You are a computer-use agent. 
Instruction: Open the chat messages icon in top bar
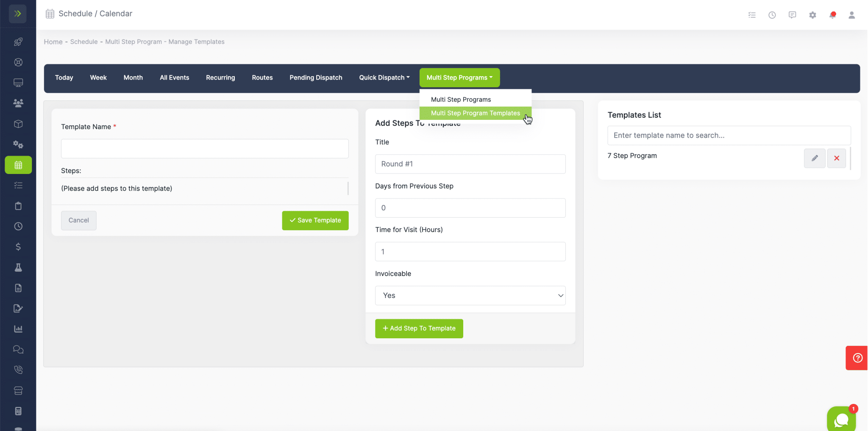point(792,14)
